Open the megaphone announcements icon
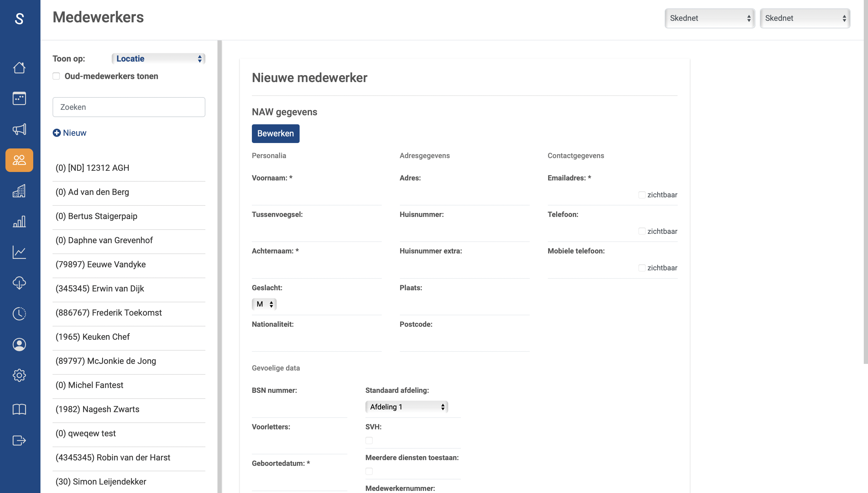 (x=19, y=129)
